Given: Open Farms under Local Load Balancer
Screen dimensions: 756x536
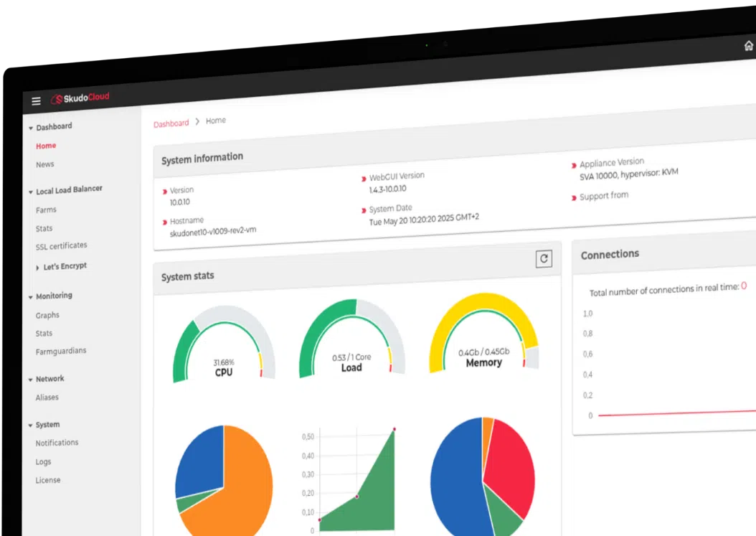Looking at the screenshot, I should point(46,210).
